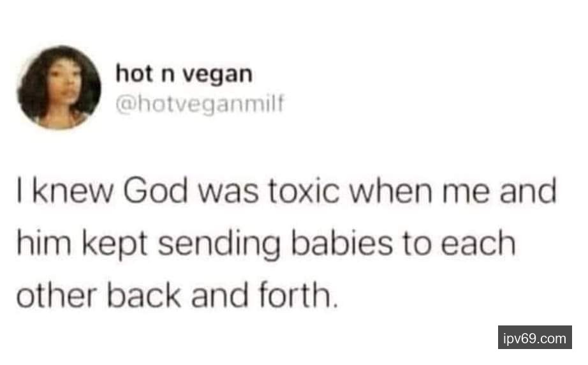Viewport: 588px width, 365px height.
Task: Click the display name "hot n vegan"
Action: 184,74
